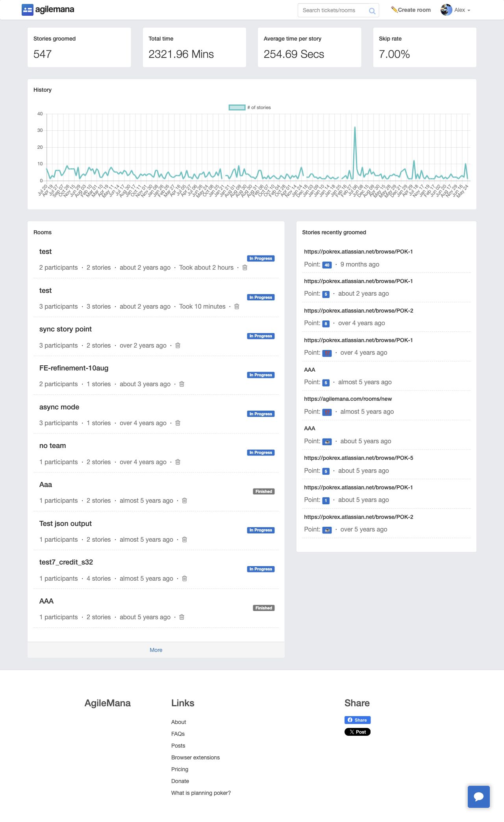Click the Alex user avatar

tap(446, 10)
